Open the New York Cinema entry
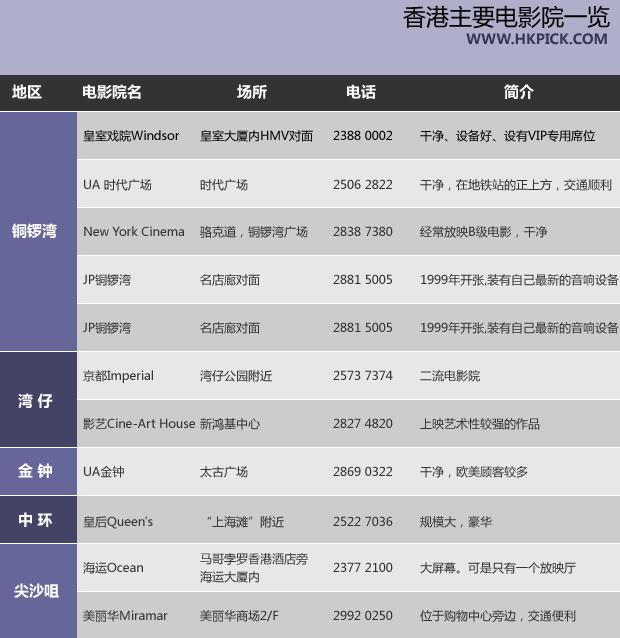 click(x=134, y=232)
